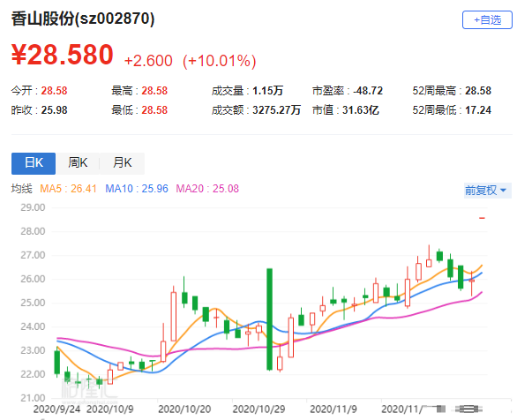Click the MA10 : 25.96 legend label
Viewport: 517px width, 420px height.
(x=137, y=189)
